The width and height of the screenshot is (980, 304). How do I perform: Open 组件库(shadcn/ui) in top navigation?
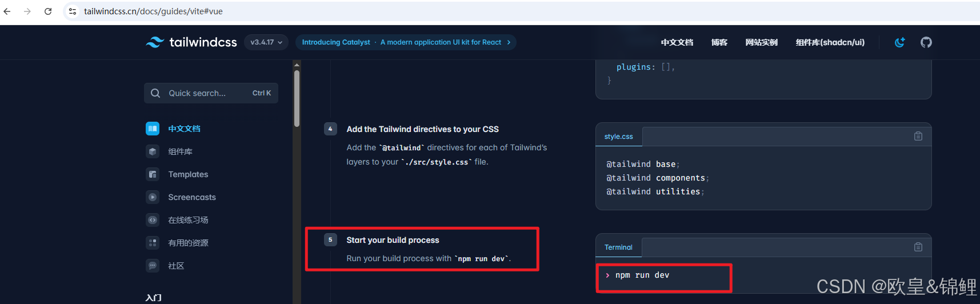pyautogui.click(x=830, y=42)
